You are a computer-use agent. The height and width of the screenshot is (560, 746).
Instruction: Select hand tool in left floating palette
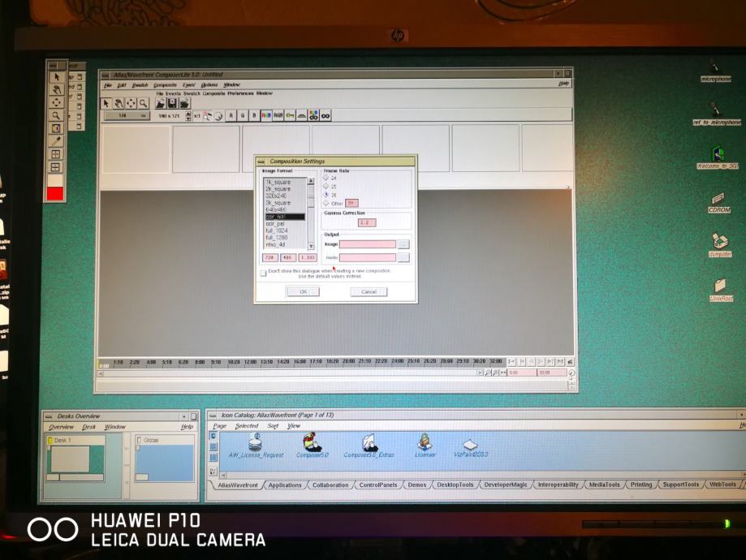[56, 90]
